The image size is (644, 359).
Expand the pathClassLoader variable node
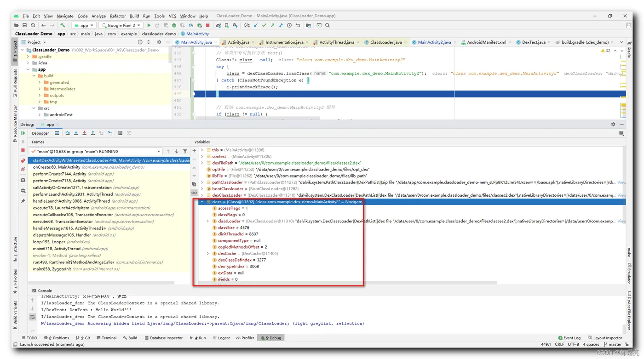tap(202, 182)
